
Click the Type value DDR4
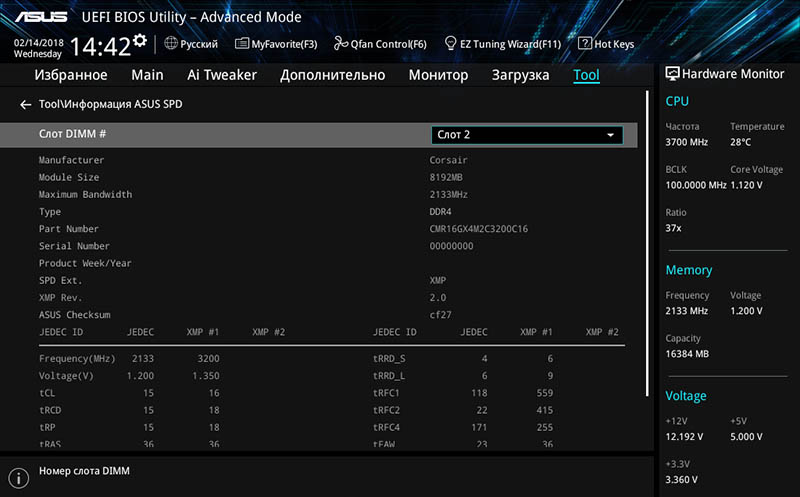(x=440, y=212)
